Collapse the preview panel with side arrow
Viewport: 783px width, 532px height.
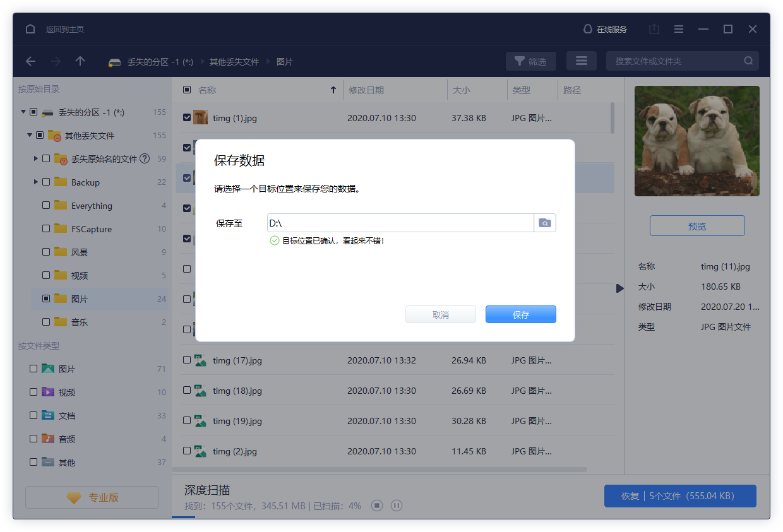tap(620, 288)
